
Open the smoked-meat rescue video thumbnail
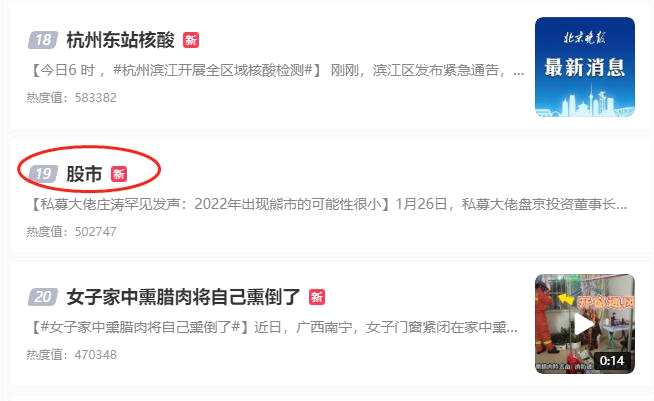tap(585, 324)
